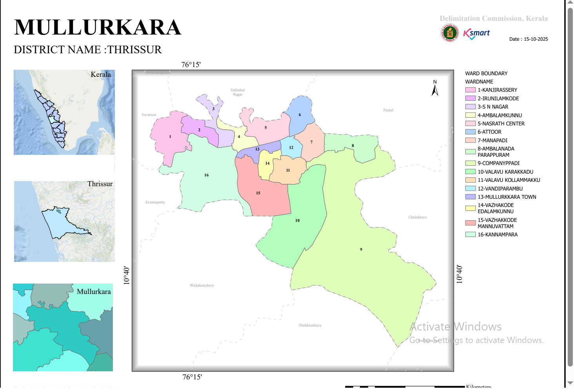The height and width of the screenshot is (392, 574).
Task: Click the Varavoor neighbouring area label
Action: [149, 115]
